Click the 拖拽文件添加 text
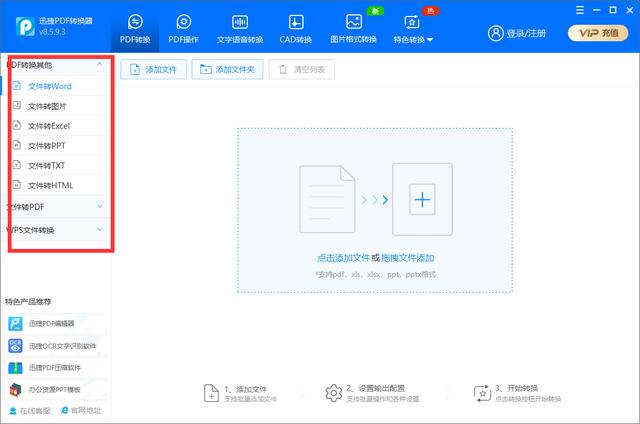Image resolution: width=640 pixels, height=424 pixels. point(407,258)
